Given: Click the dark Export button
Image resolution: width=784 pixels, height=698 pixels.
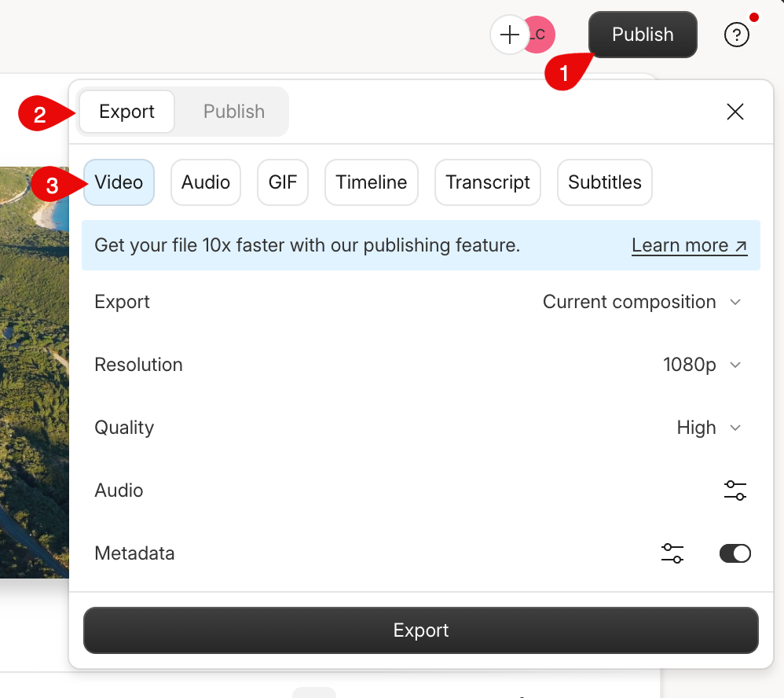Looking at the screenshot, I should 421,630.
